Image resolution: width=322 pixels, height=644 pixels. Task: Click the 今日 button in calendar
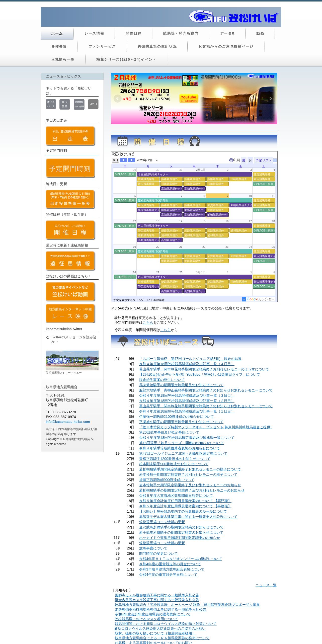pos(115,160)
